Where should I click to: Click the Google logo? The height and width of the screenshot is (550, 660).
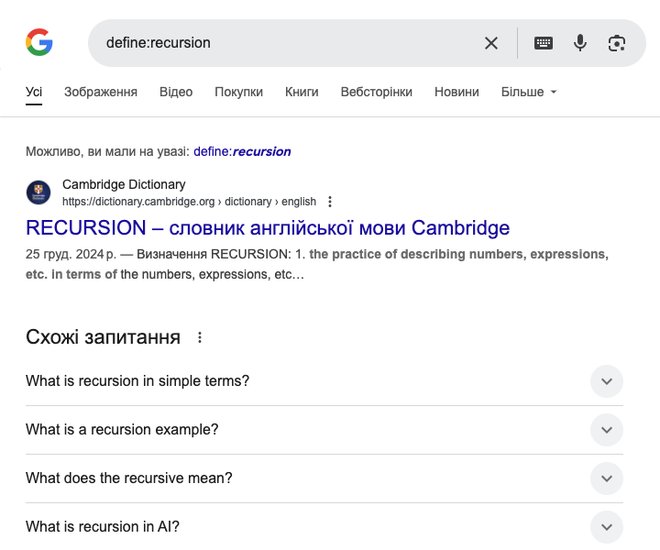point(39,42)
